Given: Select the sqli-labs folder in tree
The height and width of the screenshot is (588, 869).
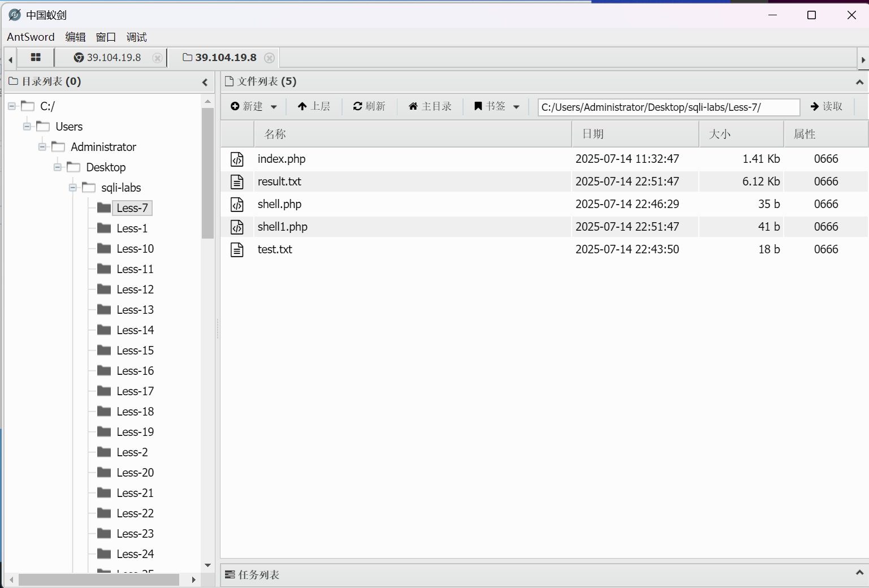Looking at the screenshot, I should tap(121, 188).
